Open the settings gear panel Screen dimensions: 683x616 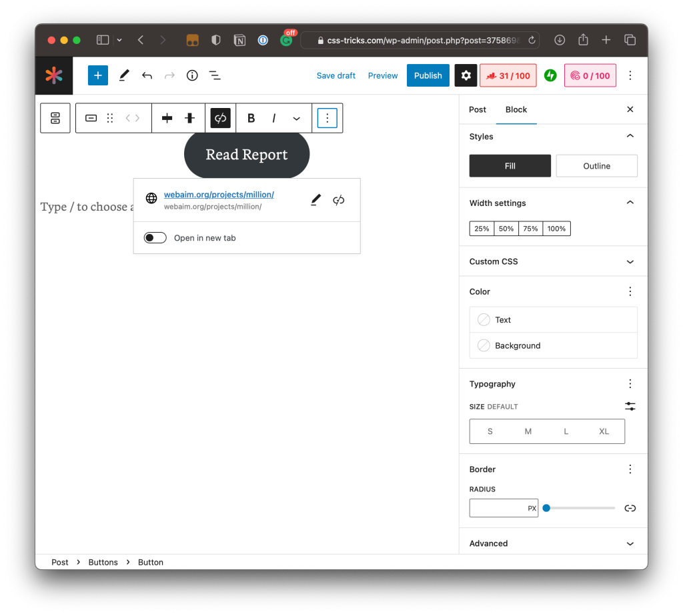[466, 75]
